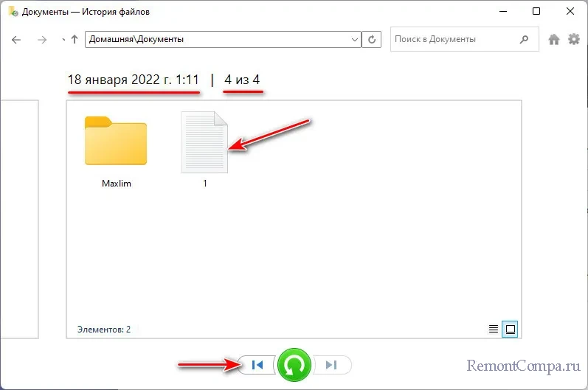Go up one folder level

75,40
